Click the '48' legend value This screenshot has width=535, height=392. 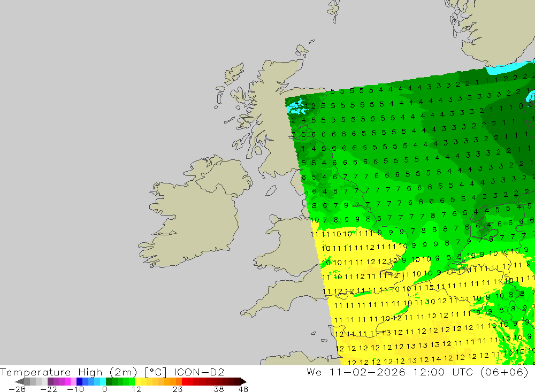(x=243, y=389)
